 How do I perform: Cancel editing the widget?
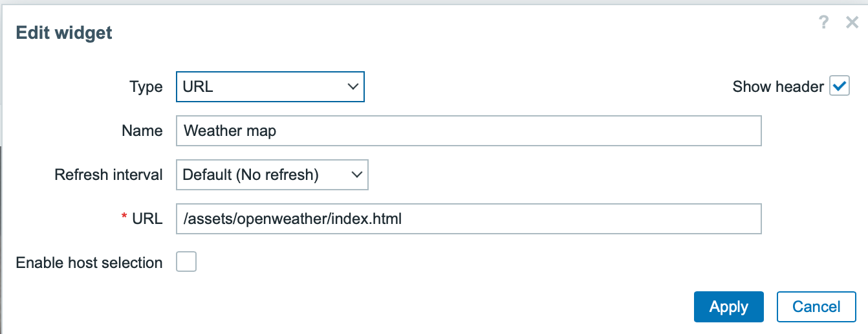click(x=816, y=307)
